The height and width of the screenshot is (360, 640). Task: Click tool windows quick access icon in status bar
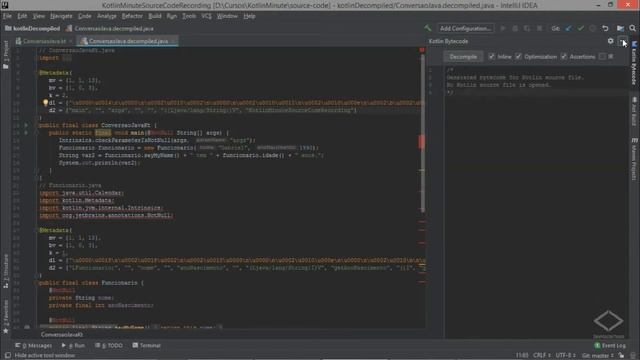pyautogui.click(x=7, y=356)
